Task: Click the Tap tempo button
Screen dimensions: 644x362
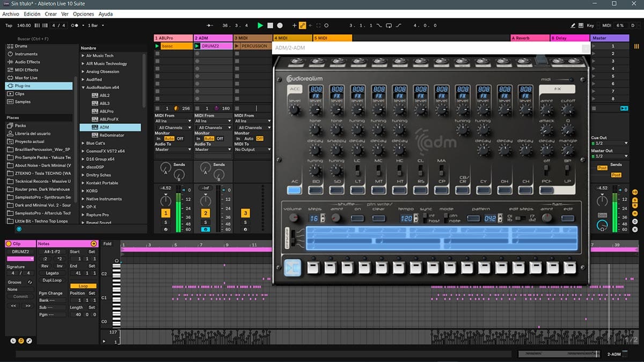Action: pyautogui.click(x=9, y=25)
